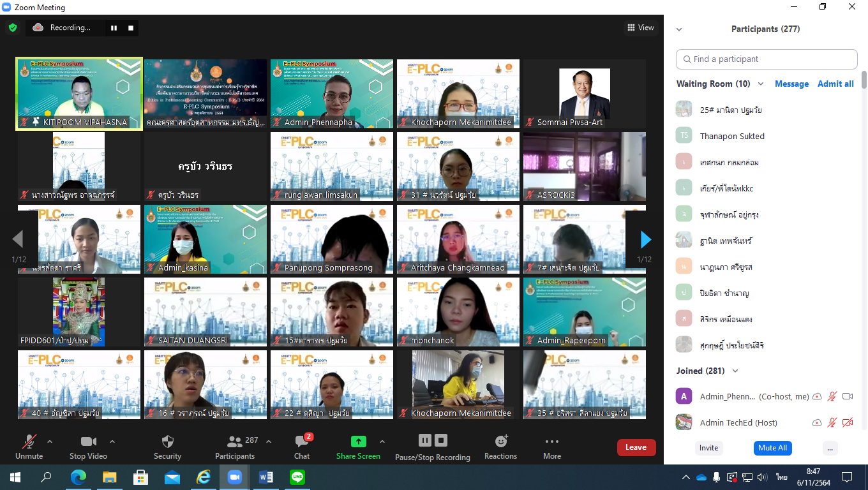Open the Windows notification center
Viewport: 868px width, 490px height.
pyautogui.click(x=847, y=477)
